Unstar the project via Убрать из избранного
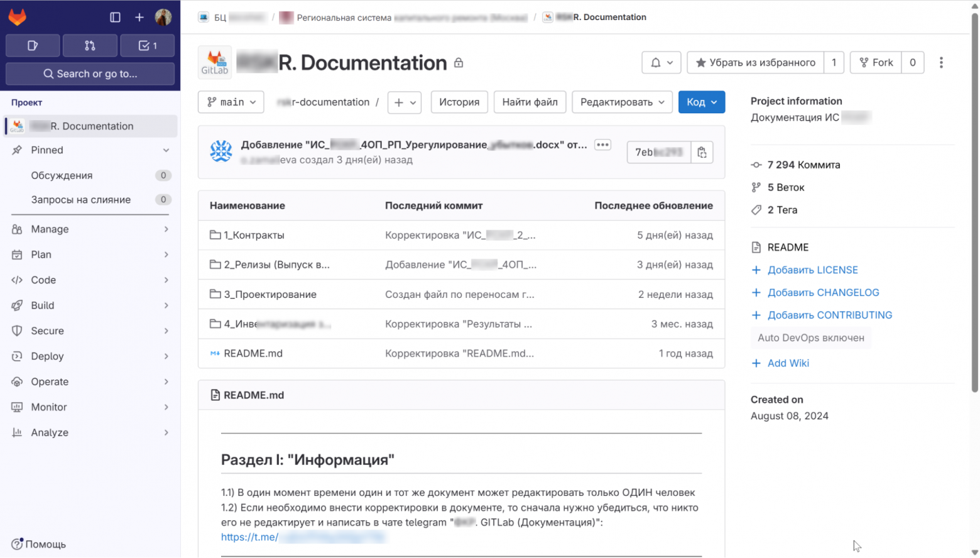This screenshot has width=980, height=558. [754, 62]
